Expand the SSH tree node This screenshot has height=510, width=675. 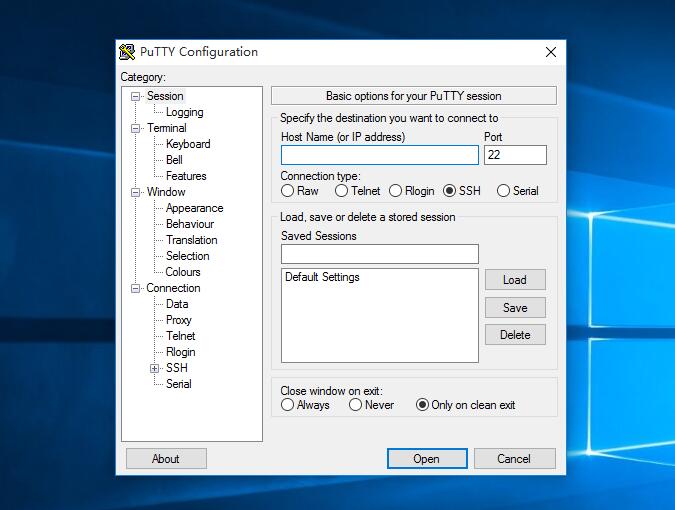(154, 368)
